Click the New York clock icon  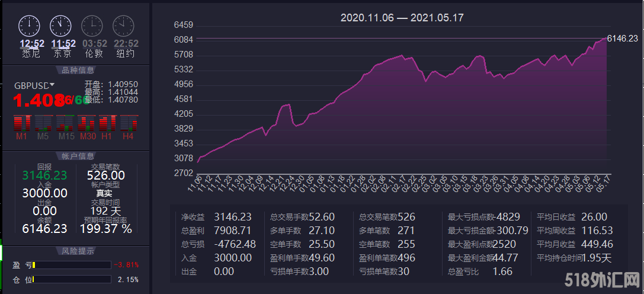click(x=124, y=26)
